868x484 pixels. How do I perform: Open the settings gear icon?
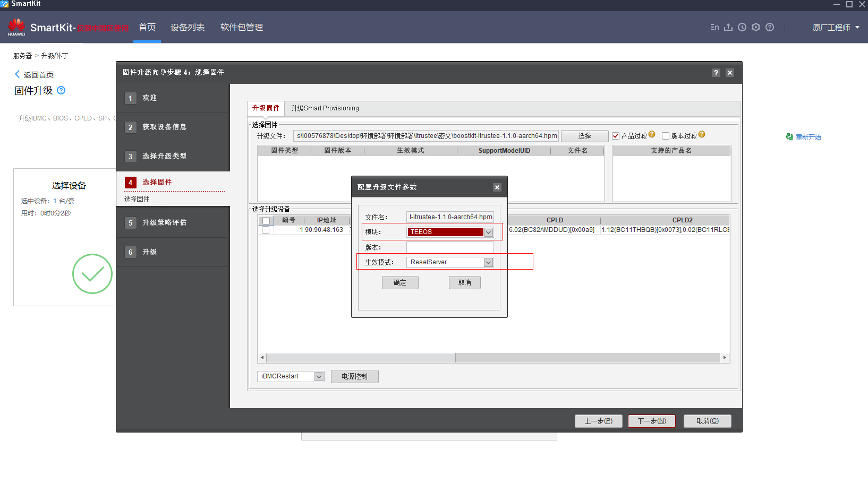click(756, 27)
